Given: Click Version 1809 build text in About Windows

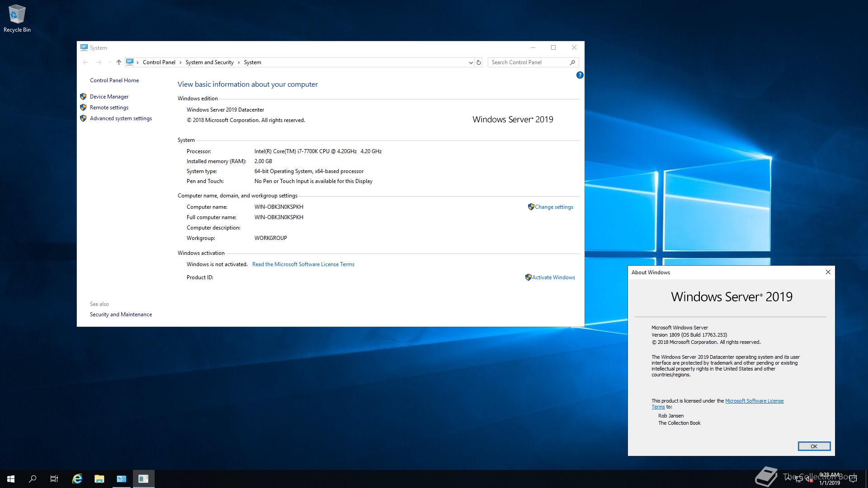Looking at the screenshot, I should (689, 335).
